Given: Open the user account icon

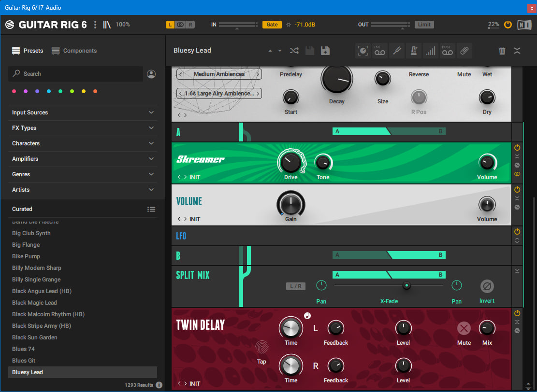Looking at the screenshot, I should point(151,74).
